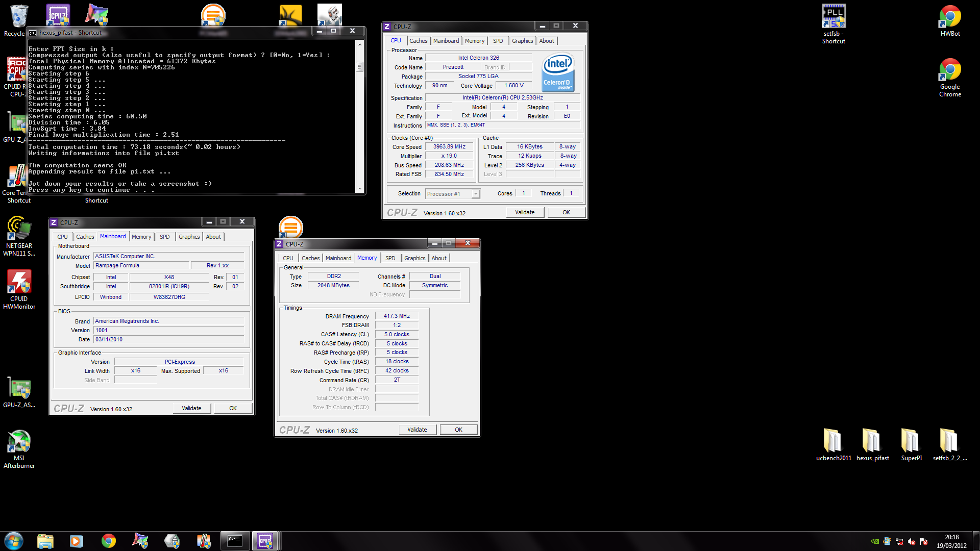The width and height of the screenshot is (980, 551).
Task: Click the Multiplier x 19.0 value
Action: (449, 156)
